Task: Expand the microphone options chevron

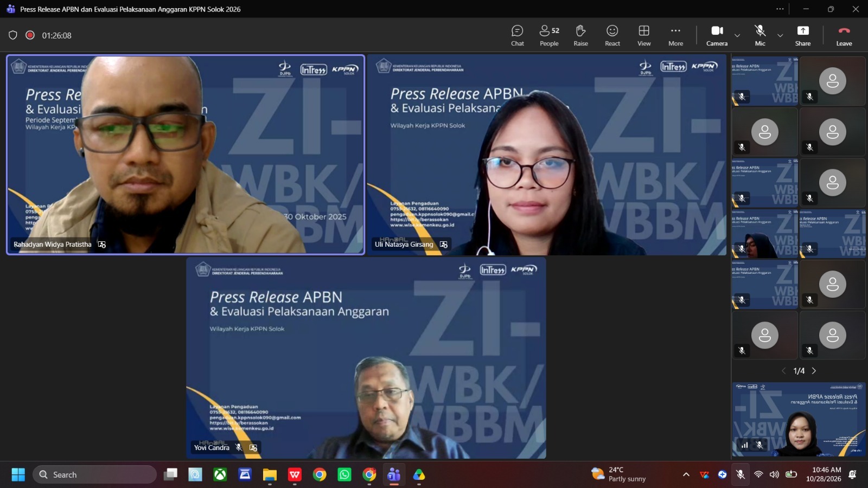Action: click(780, 36)
